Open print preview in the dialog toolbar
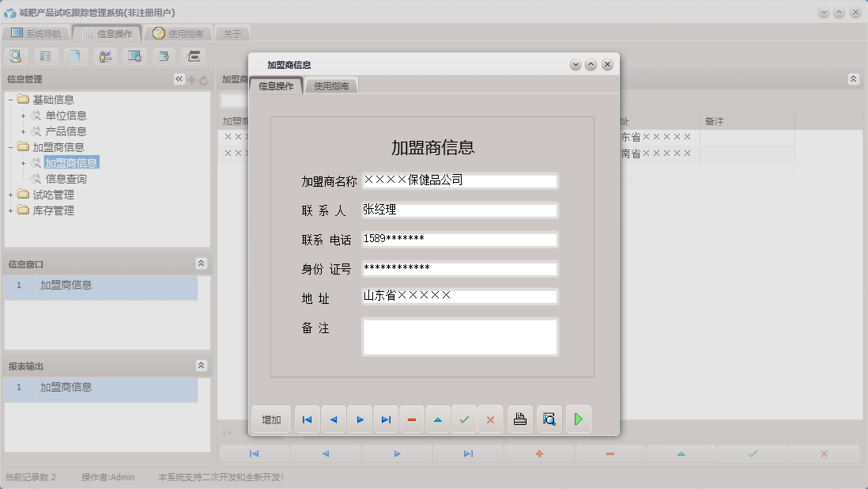868x489 pixels. click(x=549, y=419)
